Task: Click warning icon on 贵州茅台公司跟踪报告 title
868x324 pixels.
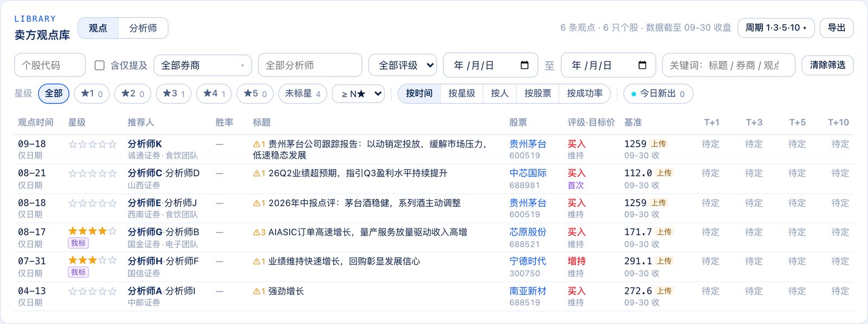Action: pos(257,144)
